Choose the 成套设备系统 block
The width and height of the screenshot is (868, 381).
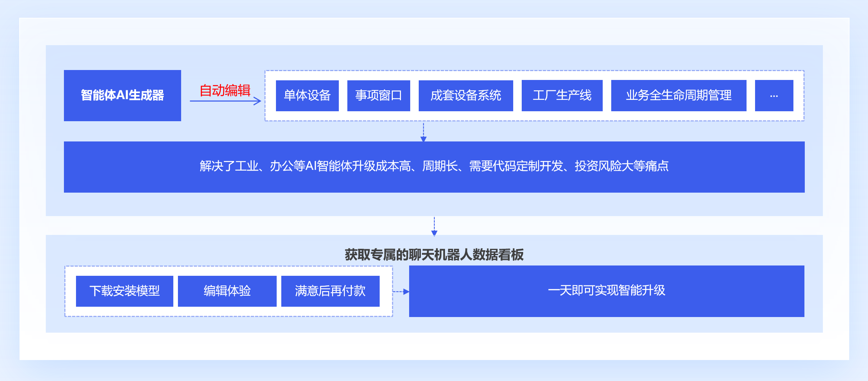(x=466, y=95)
